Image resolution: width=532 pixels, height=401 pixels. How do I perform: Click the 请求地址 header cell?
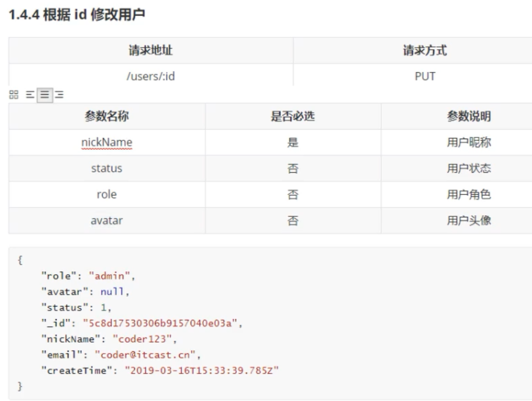pyautogui.click(x=151, y=51)
